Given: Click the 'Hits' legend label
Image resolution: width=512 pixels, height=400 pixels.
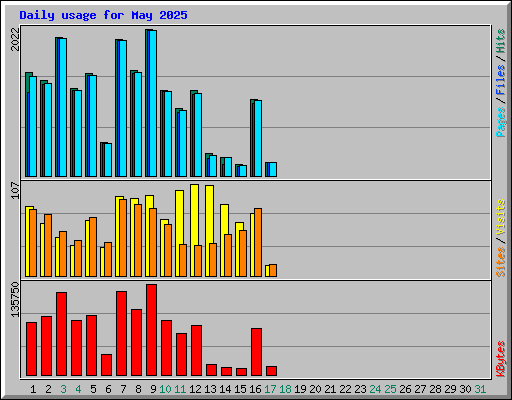Looking at the screenshot, I should (x=501, y=41).
